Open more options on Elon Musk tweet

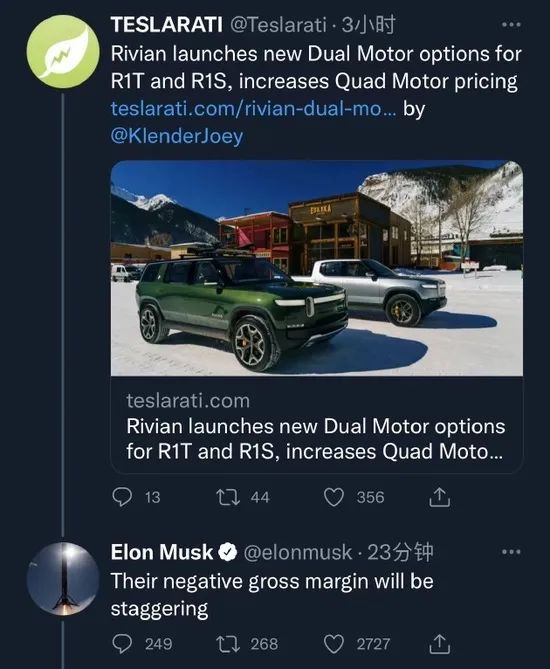tap(511, 552)
